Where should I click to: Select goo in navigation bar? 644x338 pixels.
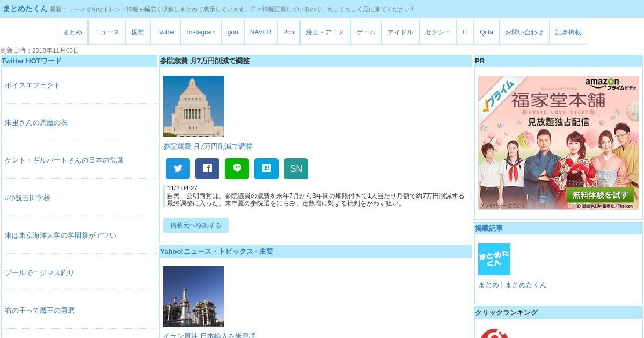[x=233, y=32]
